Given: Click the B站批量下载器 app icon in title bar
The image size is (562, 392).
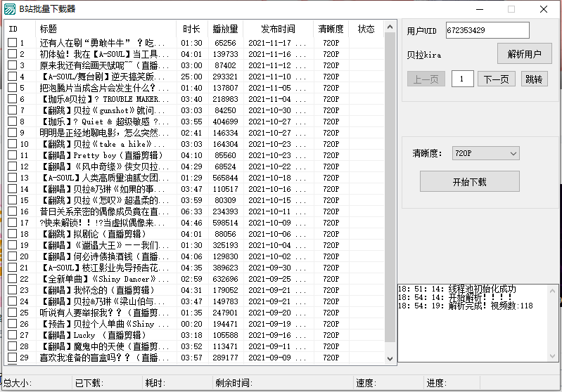Looking at the screenshot, I should pyautogui.click(x=9, y=9).
